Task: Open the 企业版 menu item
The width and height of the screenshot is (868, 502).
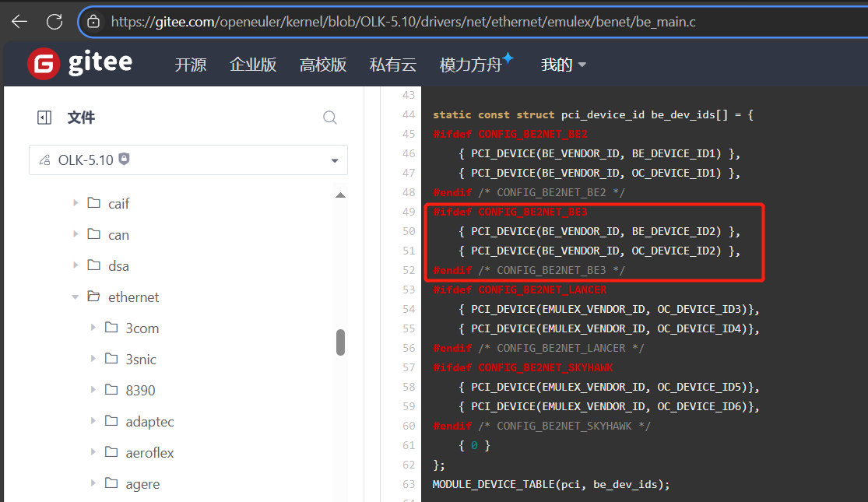Action: [x=253, y=65]
